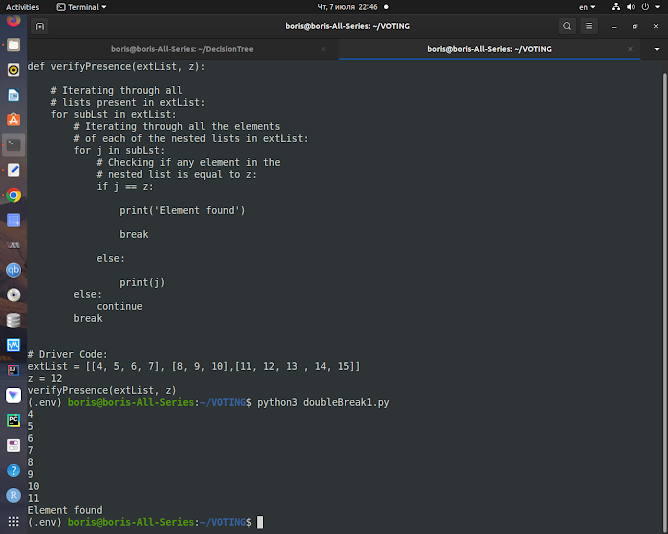Launch Firefox from the dock

point(14,20)
